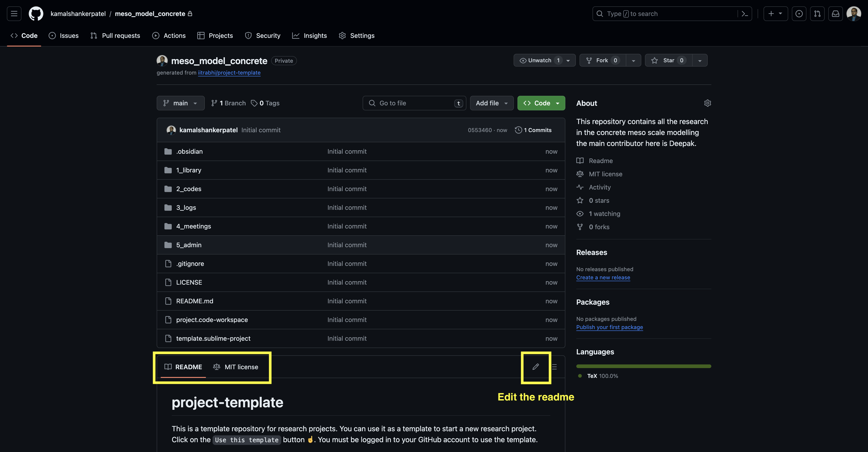The width and height of the screenshot is (868, 452).
Task: Open the pull requests icon in header
Action: [817, 14]
